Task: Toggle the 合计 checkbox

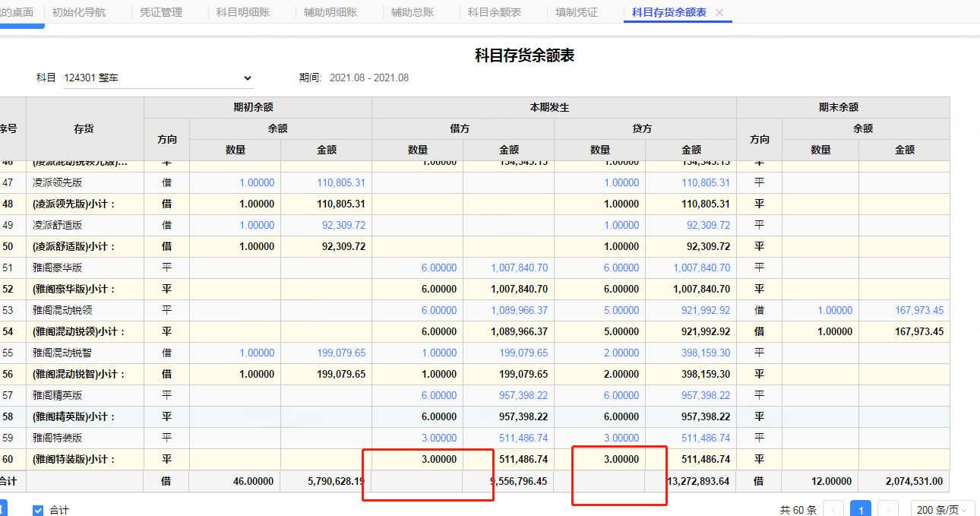Action: pos(38,510)
